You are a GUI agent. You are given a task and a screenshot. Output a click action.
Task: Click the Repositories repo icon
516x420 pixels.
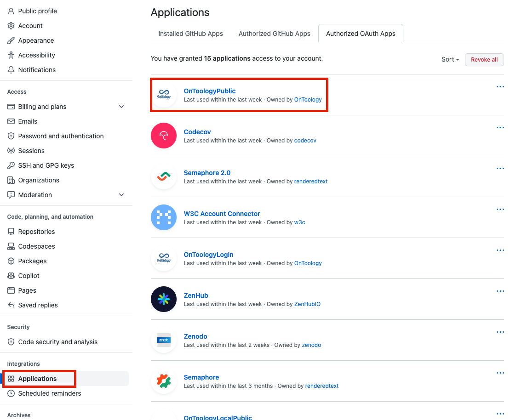pos(11,232)
